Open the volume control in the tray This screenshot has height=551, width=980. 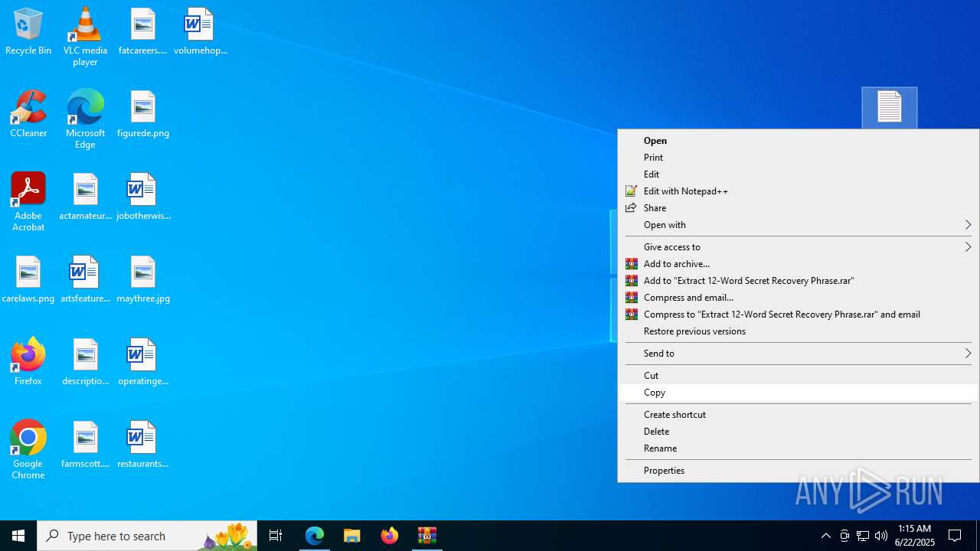coord(881,536)
